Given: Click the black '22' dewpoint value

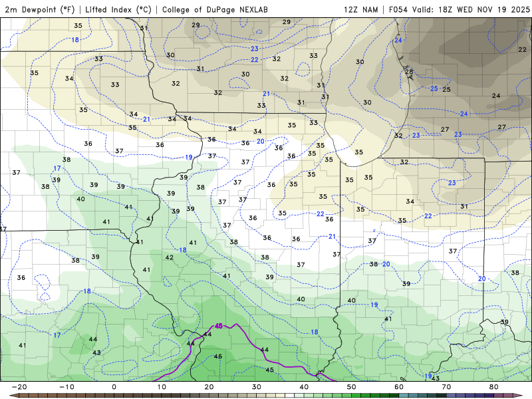Looking at the screenshot, I should point(523,49).
